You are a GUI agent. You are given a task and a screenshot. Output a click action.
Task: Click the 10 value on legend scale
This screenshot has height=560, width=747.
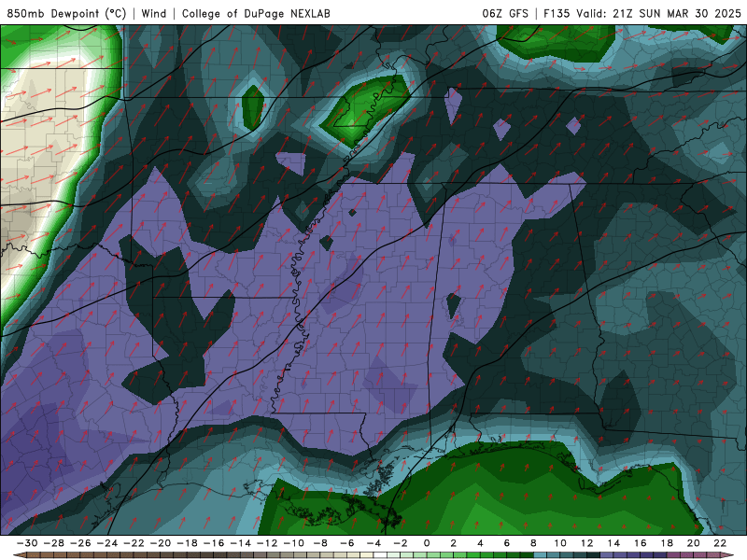(x=560, y=543)
